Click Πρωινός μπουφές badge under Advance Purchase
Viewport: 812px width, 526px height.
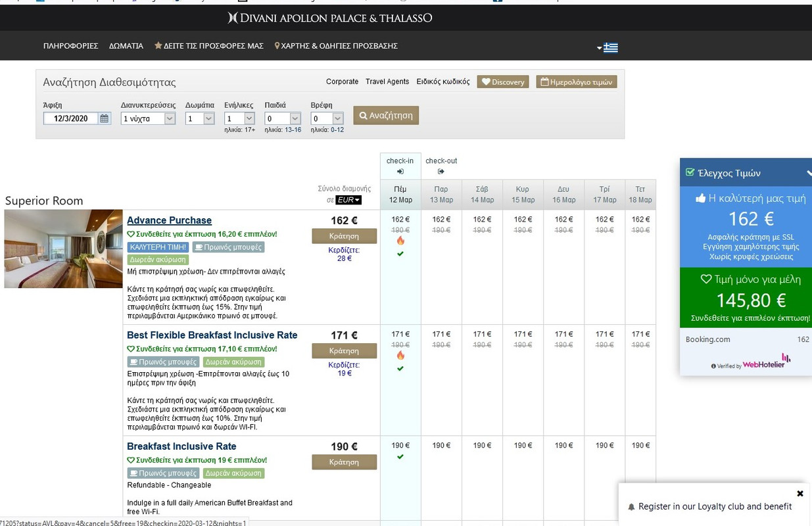(x=228, y=247)
